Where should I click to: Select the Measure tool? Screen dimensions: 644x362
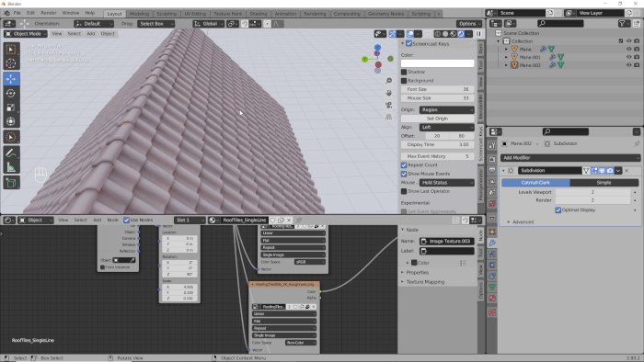pos(11,167)
